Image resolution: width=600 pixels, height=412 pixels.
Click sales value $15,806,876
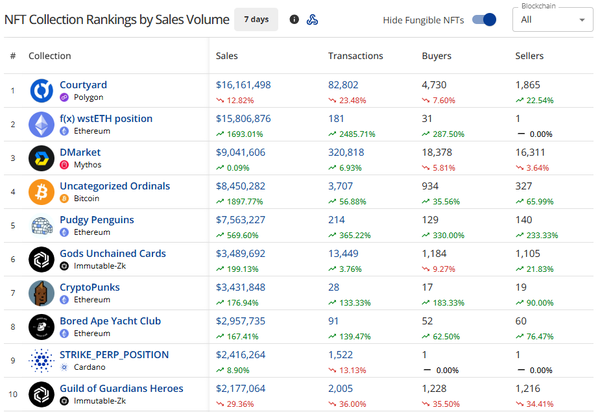[243, 119]
